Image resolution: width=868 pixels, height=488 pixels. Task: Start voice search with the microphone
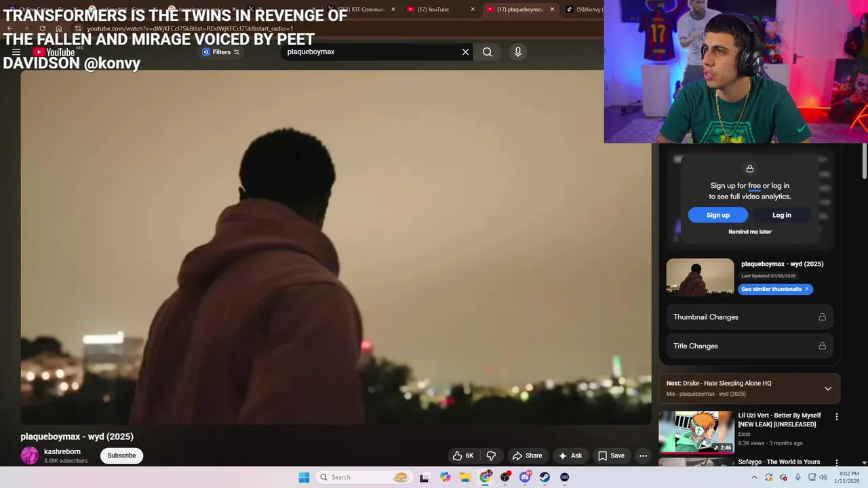(518, 52)
